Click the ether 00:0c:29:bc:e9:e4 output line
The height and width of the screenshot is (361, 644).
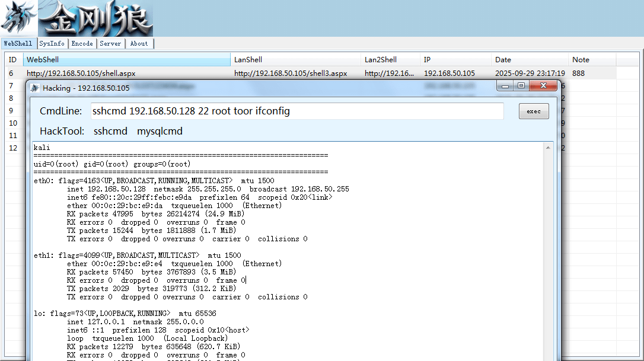click(x=174, y=264)
